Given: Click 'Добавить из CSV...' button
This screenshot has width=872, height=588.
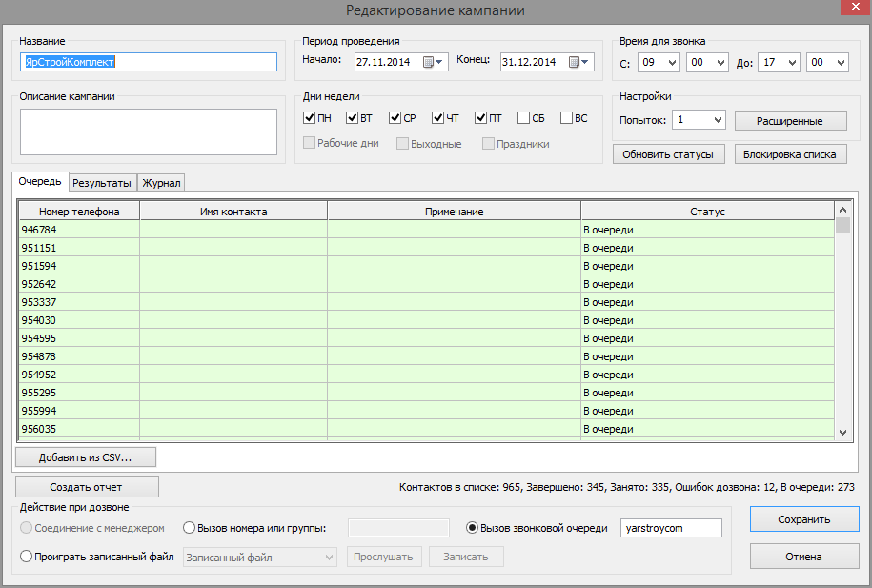Looking at the screenshot, I should pyautogui.click(x=86, y=457).
